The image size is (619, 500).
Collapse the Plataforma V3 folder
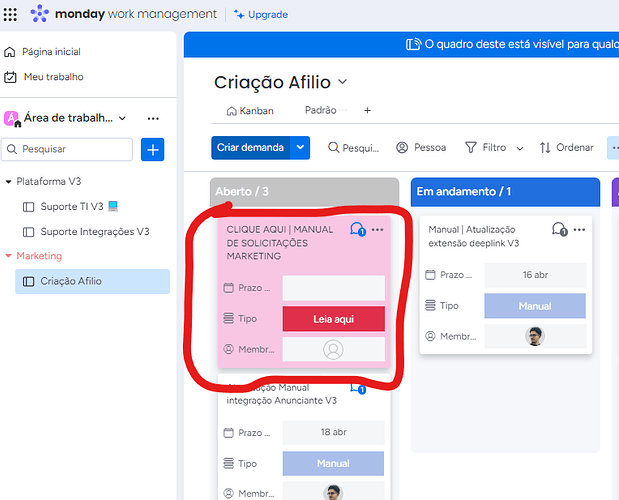[8, 182]
